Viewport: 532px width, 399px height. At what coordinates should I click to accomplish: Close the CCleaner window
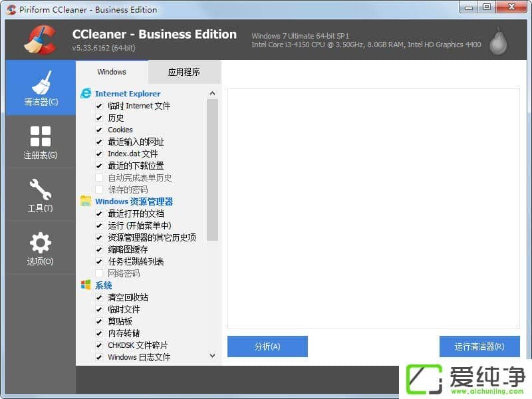511,7
